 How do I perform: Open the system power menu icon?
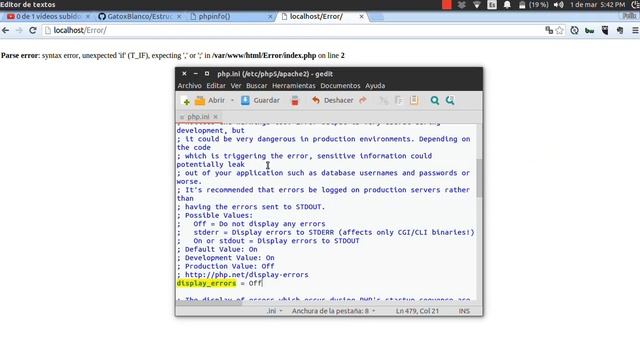[635, 5]
